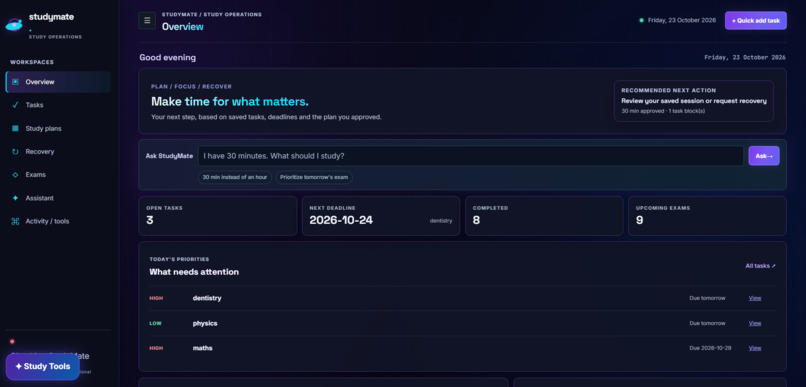806x387 pixels.
Task: Click the Open Tasks stat card
Action: 217,216
